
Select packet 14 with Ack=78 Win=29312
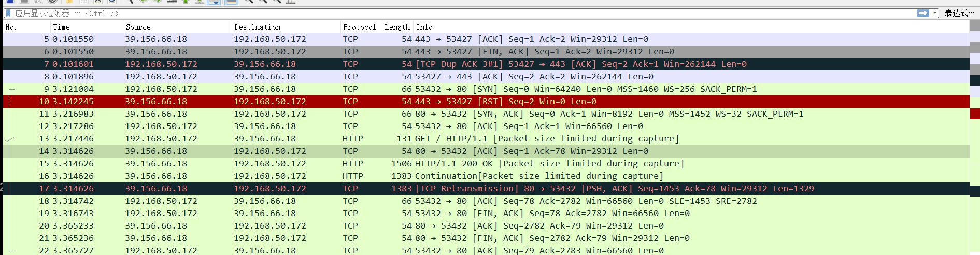pos(486,151)
